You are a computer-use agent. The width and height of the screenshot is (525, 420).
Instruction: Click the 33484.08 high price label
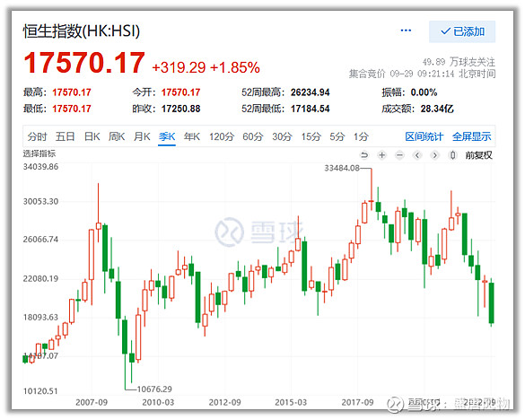click(342, 168)
